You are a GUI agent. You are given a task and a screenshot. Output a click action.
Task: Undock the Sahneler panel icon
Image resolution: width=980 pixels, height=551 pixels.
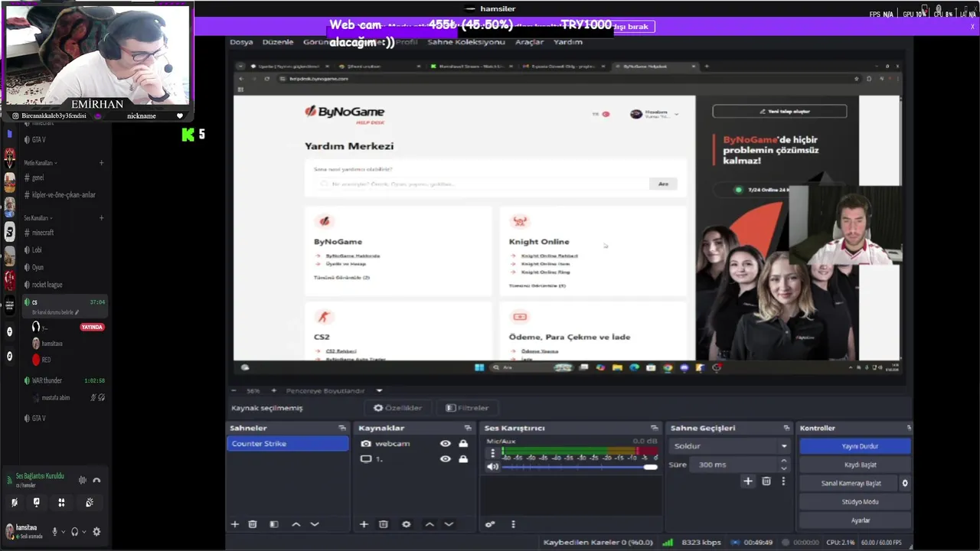[342, 428]
